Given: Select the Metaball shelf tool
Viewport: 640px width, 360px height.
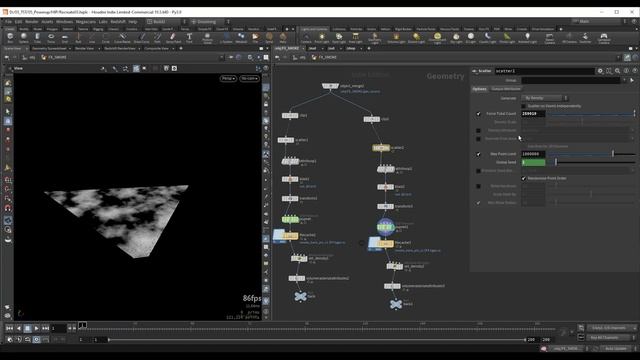Looking at the screenshot, I should point(241,38).
